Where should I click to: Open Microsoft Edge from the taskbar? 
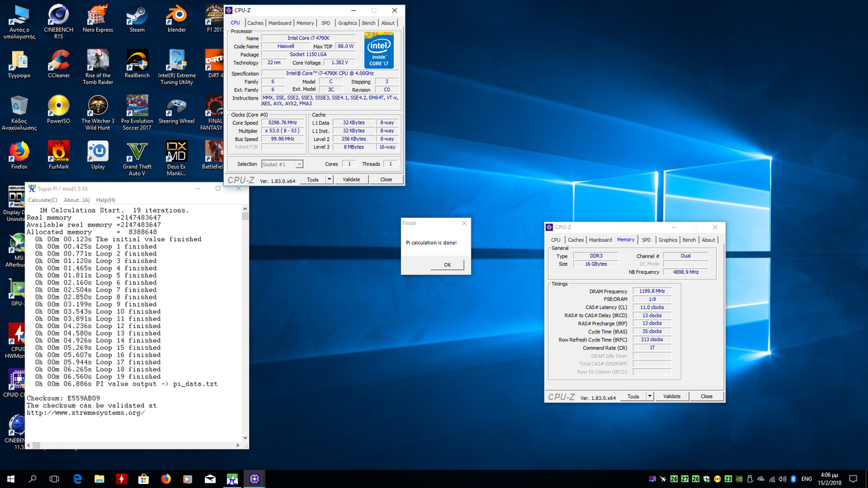coord(77,479)
